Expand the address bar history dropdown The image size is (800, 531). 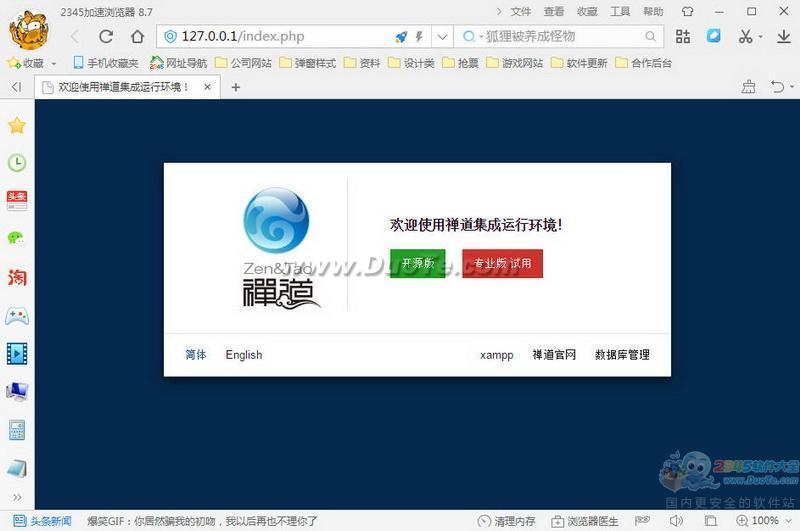point(442,37)
